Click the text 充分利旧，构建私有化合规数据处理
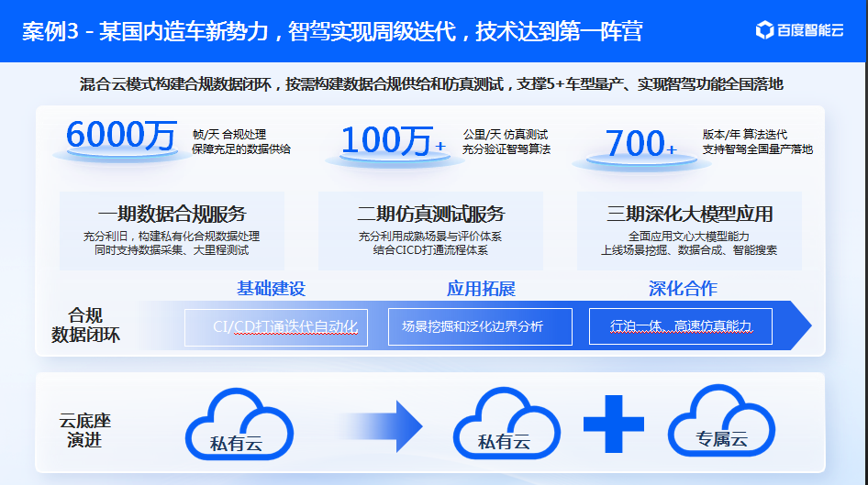This screenshot has width=868, height=485. [x=171, y=237]
